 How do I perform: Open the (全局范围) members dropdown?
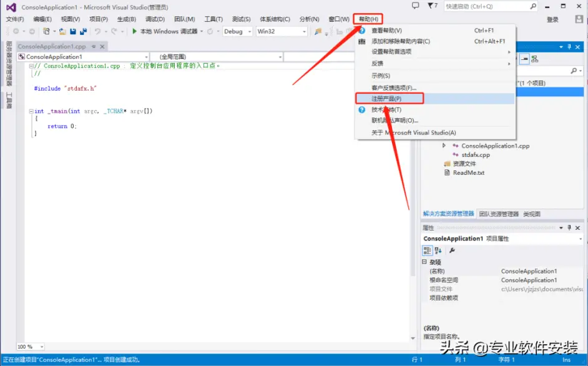280,57
